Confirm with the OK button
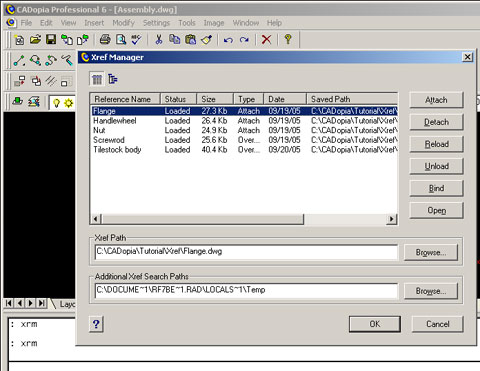The width and height of the screenshot is (480, 371). (375, 324)
